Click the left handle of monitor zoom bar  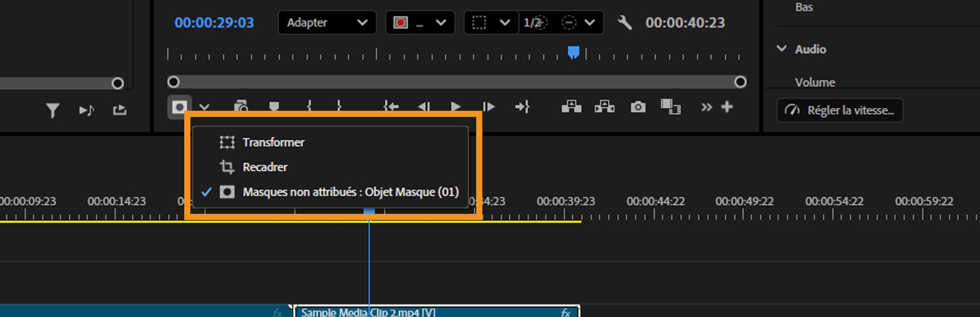pyautogui.click(x=174, y=82)
